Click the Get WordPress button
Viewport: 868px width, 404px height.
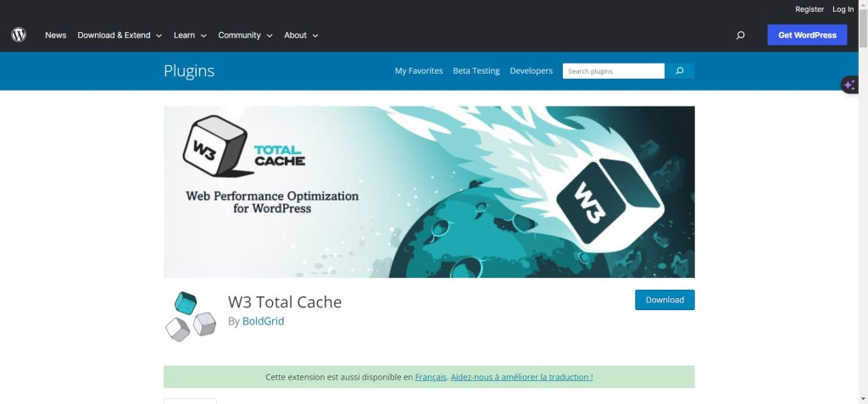point(807,35)
